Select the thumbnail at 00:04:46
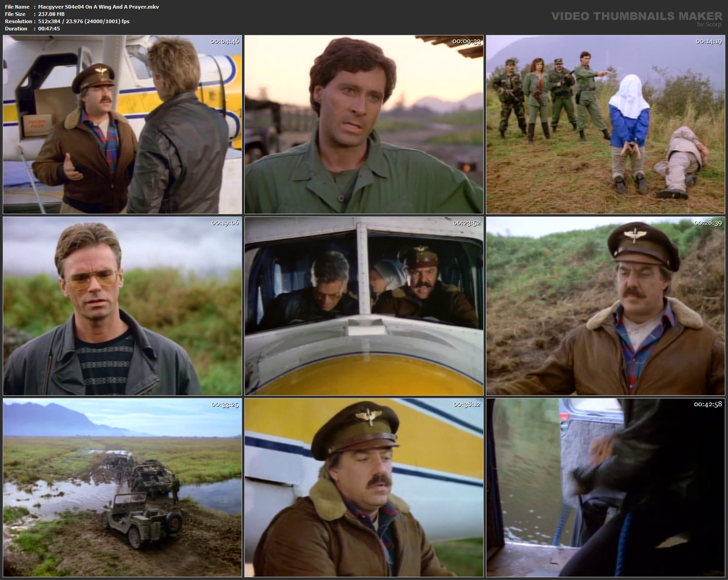 point(122,124)
